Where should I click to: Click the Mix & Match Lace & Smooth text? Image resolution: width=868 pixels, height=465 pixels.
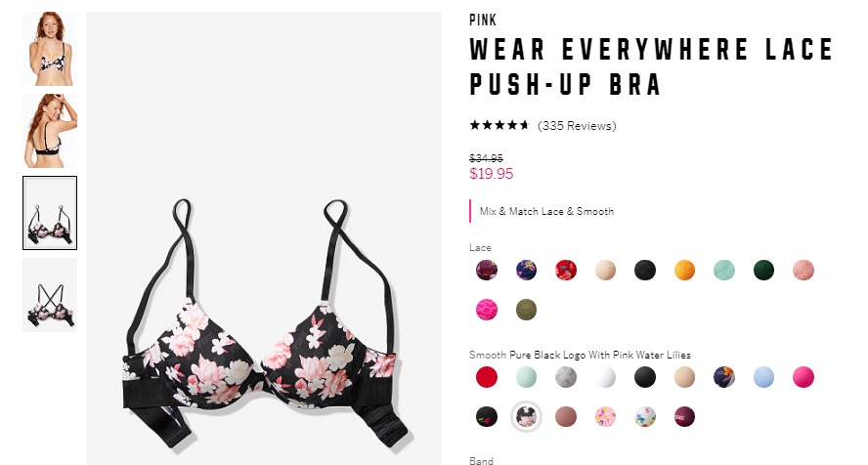point(546,211)
